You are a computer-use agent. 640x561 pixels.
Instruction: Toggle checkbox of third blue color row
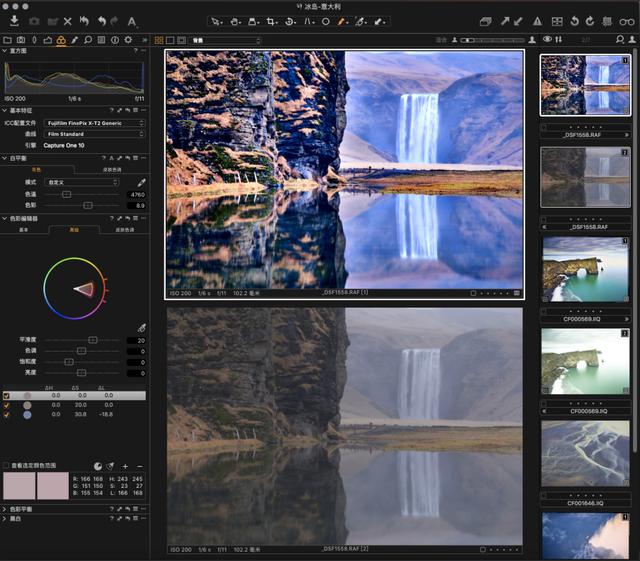tap(7, 414)
